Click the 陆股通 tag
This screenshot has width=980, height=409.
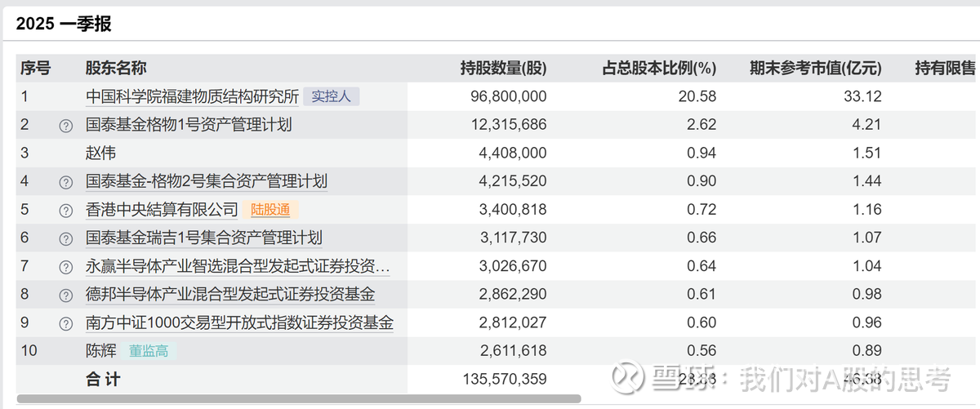point(270,210)
